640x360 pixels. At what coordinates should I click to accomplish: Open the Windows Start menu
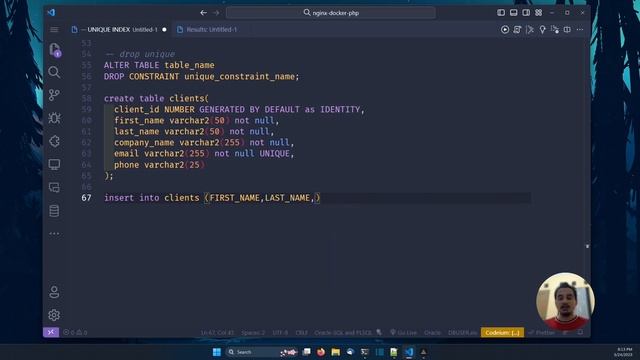point(217,352)
